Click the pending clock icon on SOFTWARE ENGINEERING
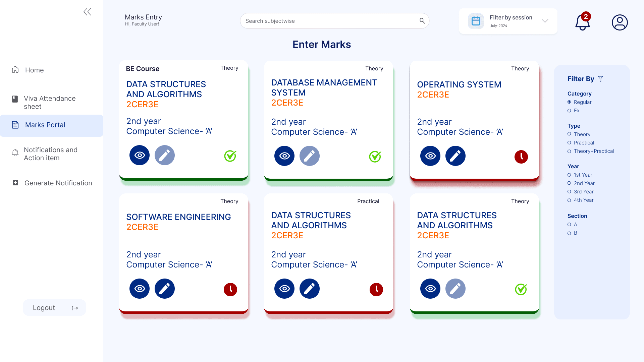This screenshot has height=362, width=644. point(230,289)
